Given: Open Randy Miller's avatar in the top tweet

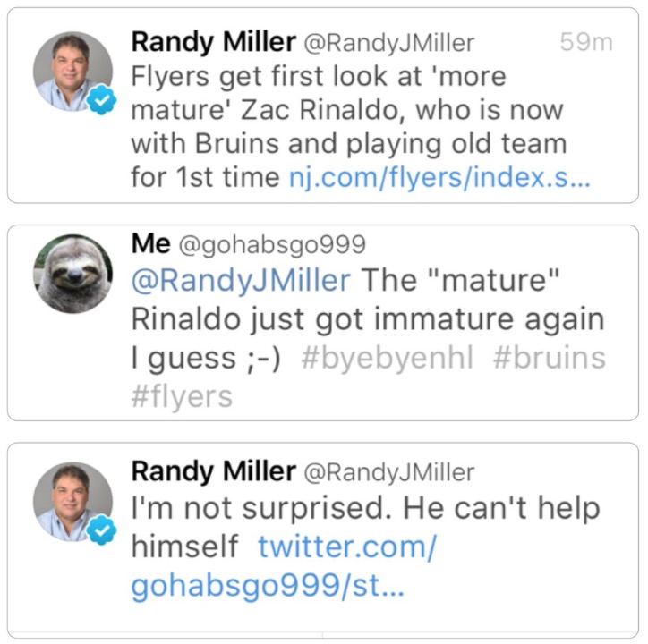Looking at the screenshot, I should pyautogui.click(x=72, y=72).
